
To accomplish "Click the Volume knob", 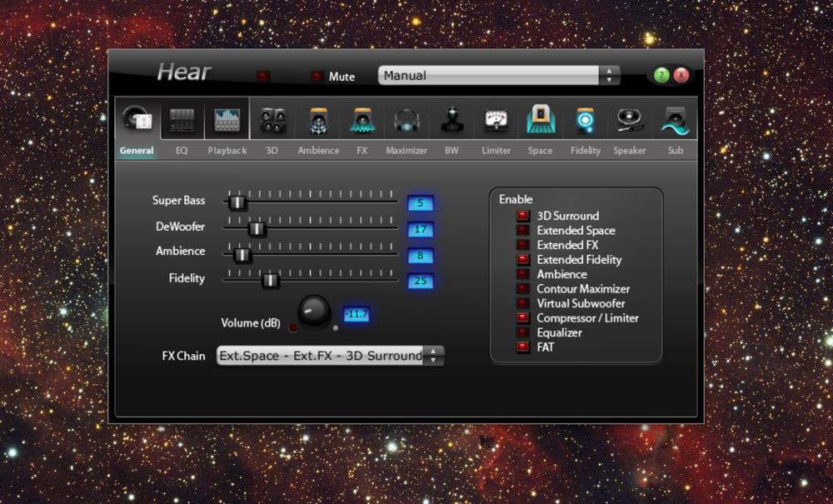I will [314, 311].
